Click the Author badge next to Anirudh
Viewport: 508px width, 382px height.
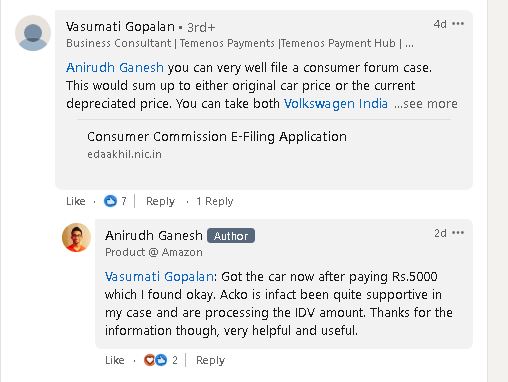tap(231, 236)
